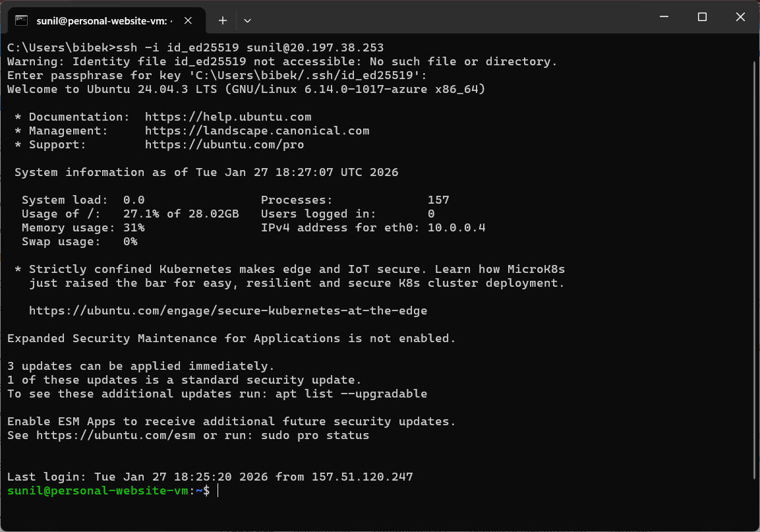This screenshot has height=532, width=760.
Task: Click the empty title bar area
Action: (x=448, y=17)
